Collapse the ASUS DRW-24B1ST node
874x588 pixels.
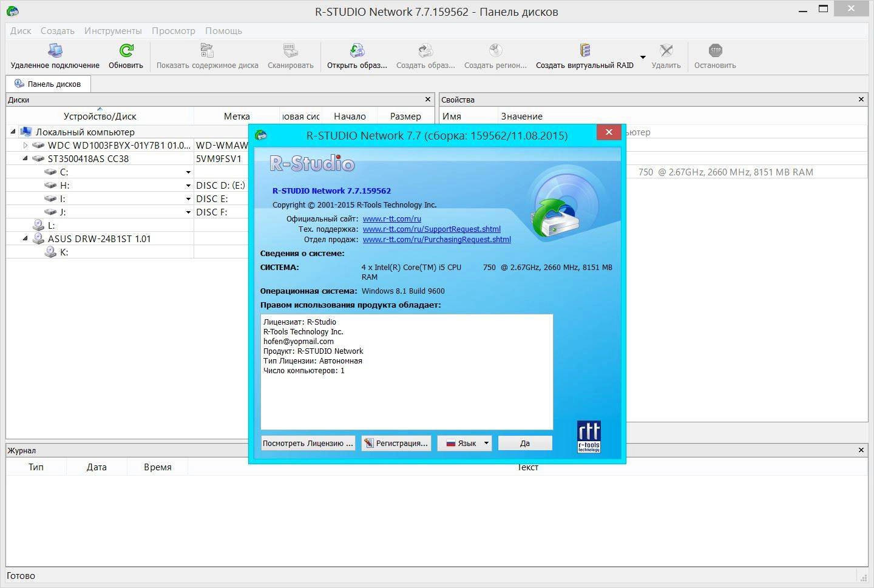pos(25,238)
